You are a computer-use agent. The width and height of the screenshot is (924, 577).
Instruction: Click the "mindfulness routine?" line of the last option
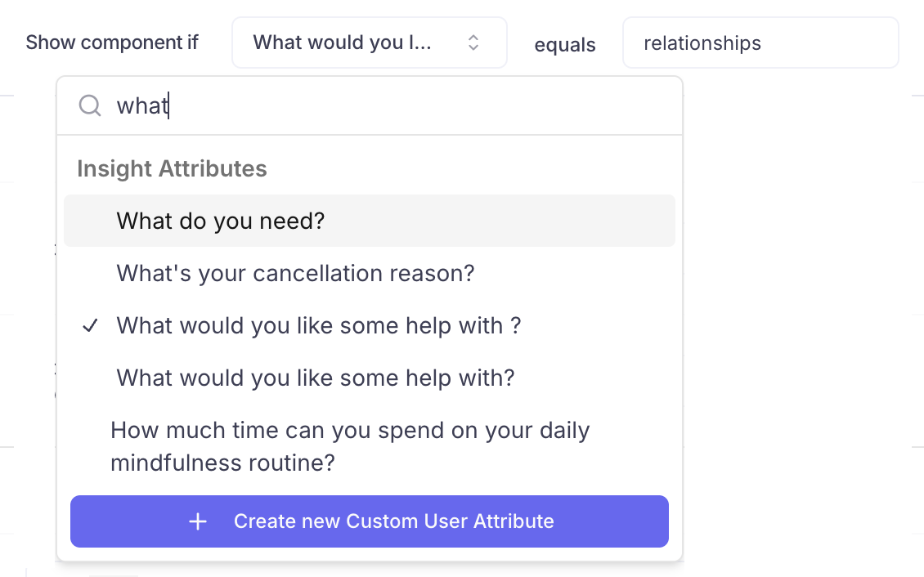(x=222, y=463)
